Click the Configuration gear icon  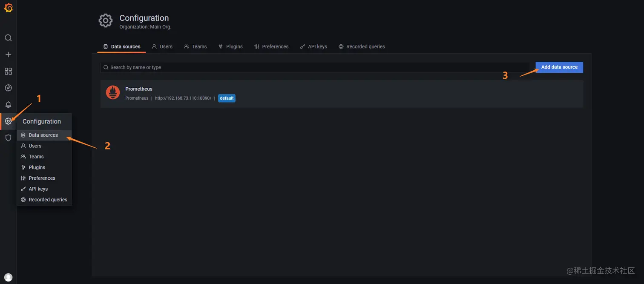point(8,121)
